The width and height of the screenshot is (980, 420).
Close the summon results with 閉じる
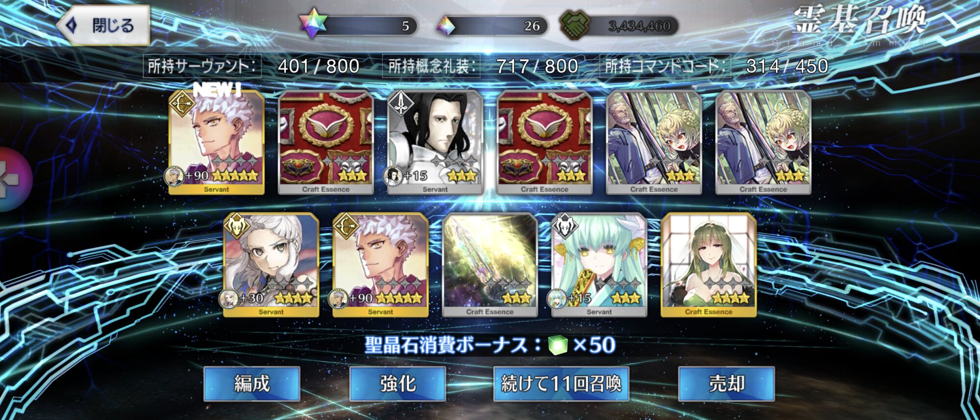pyautogui.click(x=103, y=25)
